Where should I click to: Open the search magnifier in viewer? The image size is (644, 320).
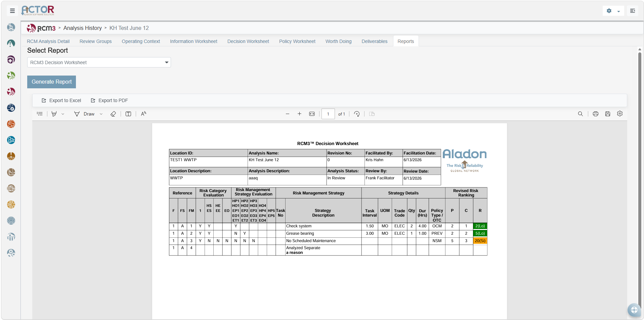pyautogui.click(x=580, y=114)
